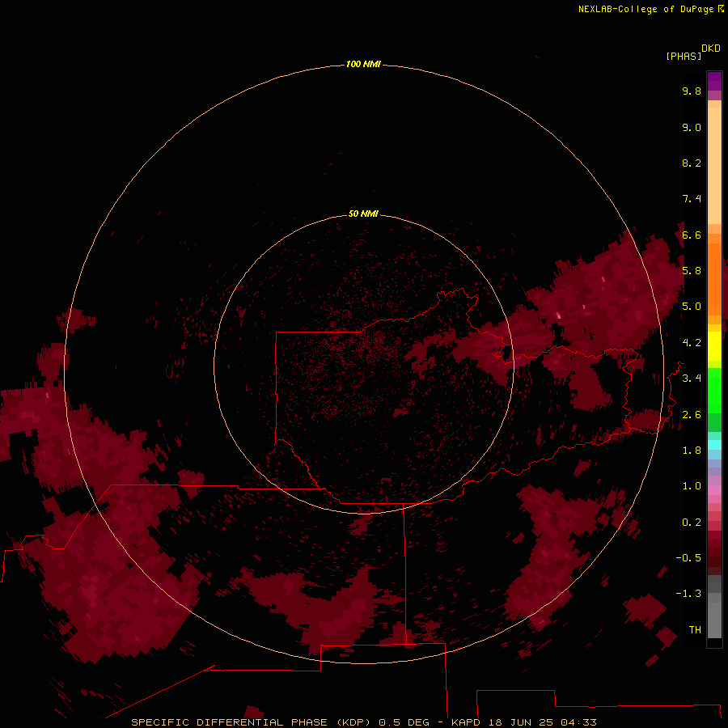Click the 7.4 value on color scale
The width and height of the screenshot is (728, 728).
click(x=692, y=199)
